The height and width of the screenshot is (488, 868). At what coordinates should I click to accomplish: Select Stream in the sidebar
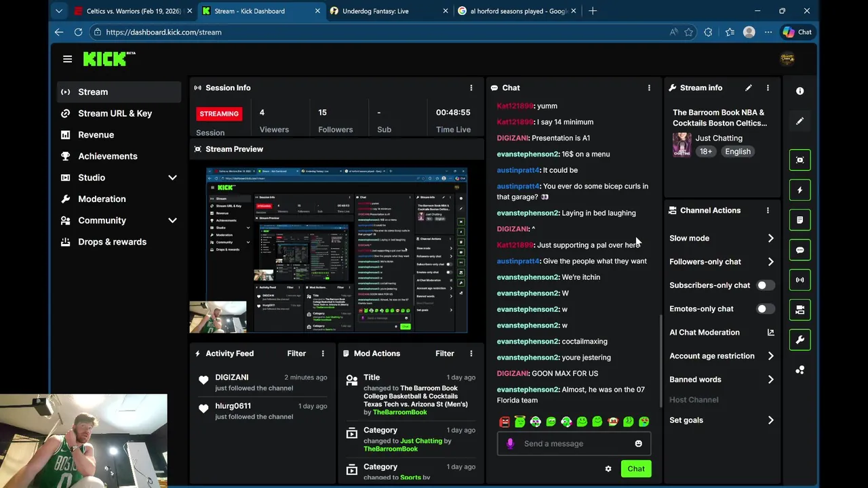pos(119,92)
